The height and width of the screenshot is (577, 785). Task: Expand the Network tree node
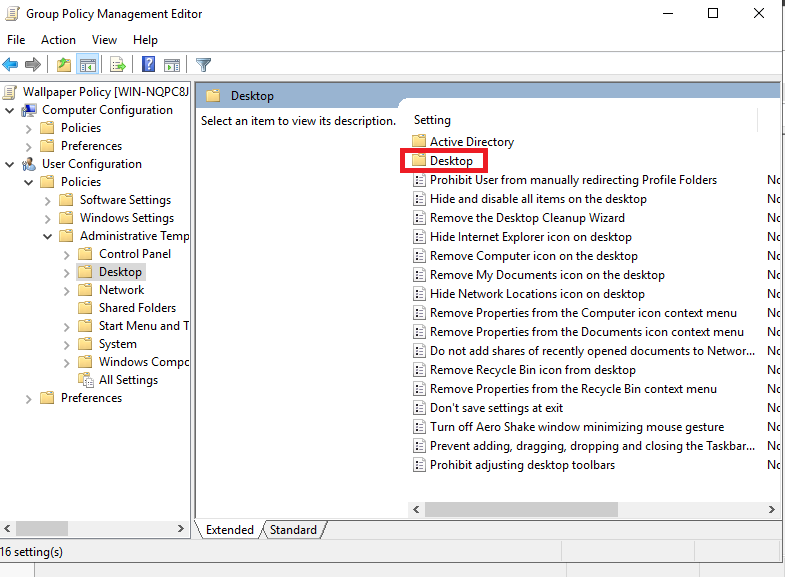pos(67,291)
